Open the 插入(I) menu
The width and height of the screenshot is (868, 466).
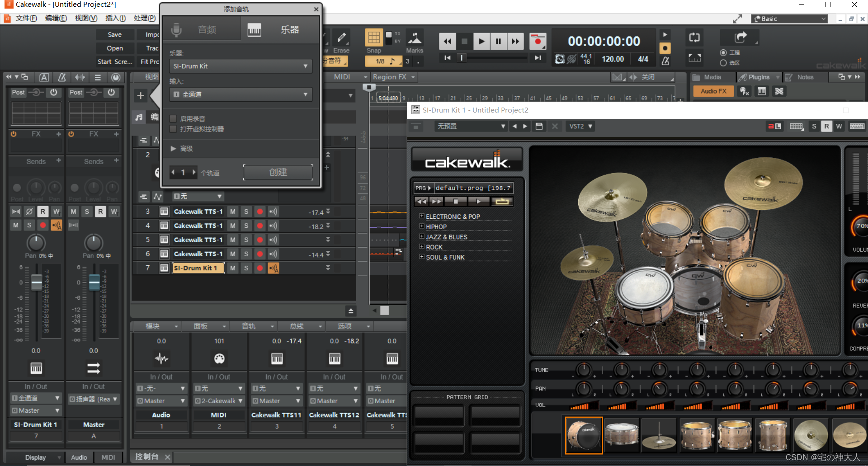115,18
